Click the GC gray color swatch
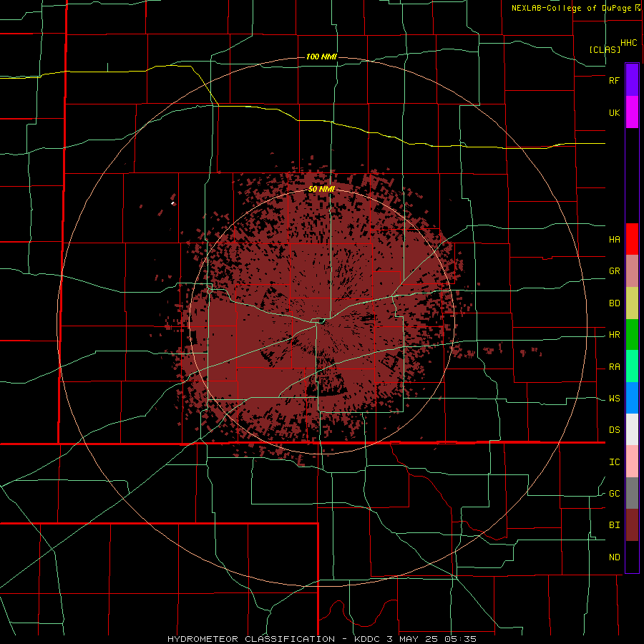Viewport: 644px width, 644px height. point(632,493)
